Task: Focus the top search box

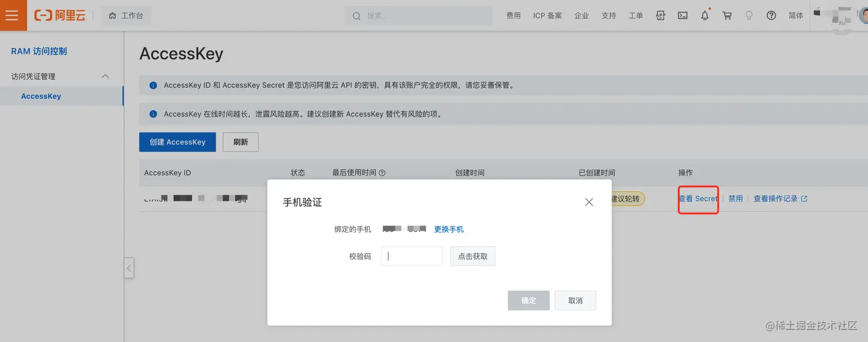Action: [418, 15]
